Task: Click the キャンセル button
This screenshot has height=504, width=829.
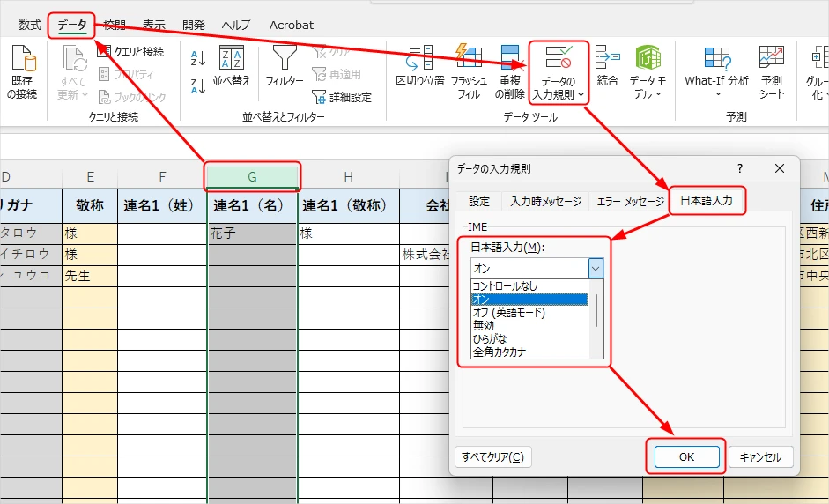Action: (x=760, y=457)
